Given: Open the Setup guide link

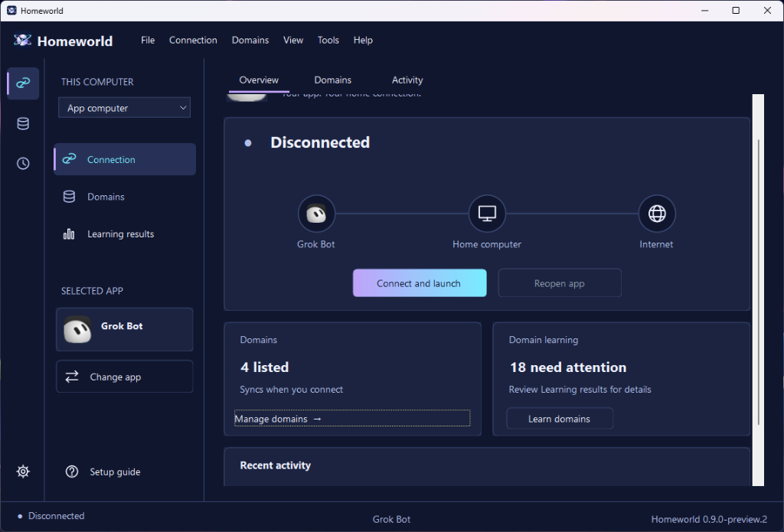Looking at the screenshot, I should [x=115, y=472].
